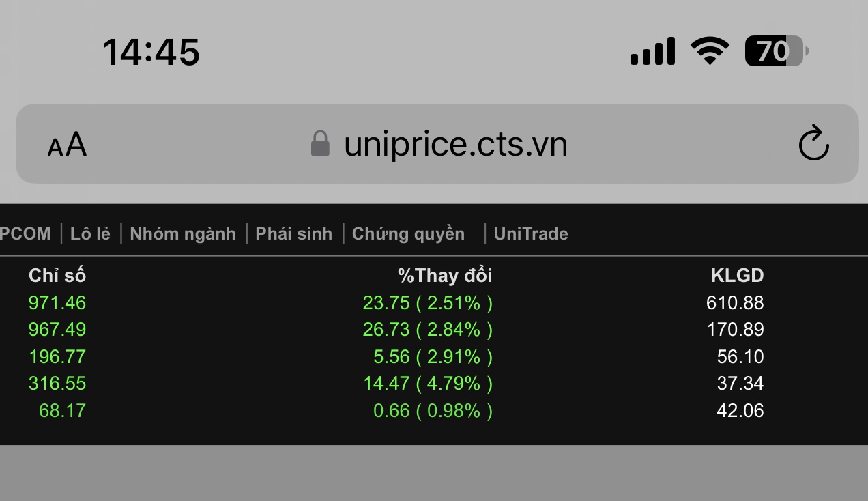
Task: Tap the reload page icon
Action: (813, 144)
